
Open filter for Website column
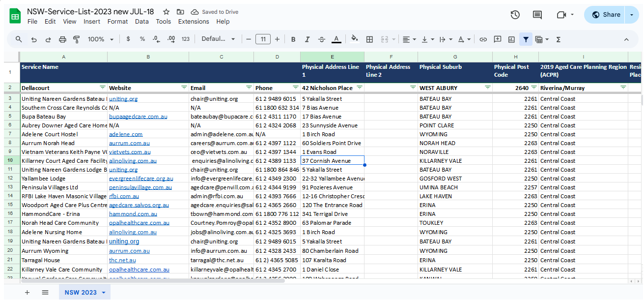click(x=184, y=88)
